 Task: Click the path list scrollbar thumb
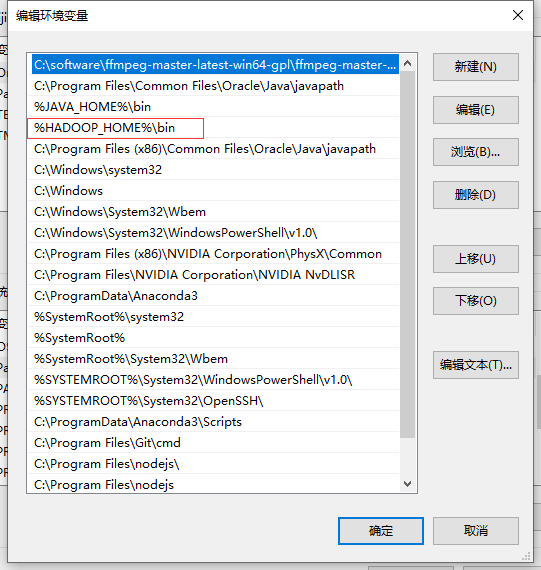point(408,254)
